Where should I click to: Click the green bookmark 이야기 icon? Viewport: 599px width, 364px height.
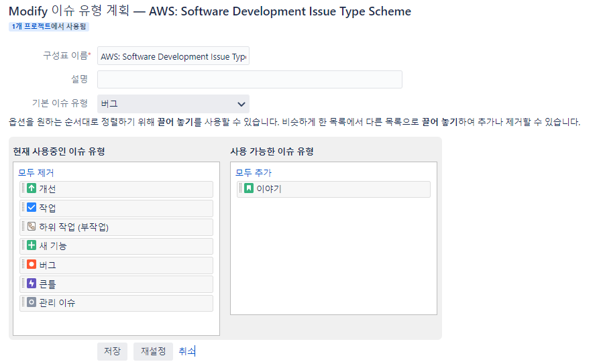tap(249, 188)
